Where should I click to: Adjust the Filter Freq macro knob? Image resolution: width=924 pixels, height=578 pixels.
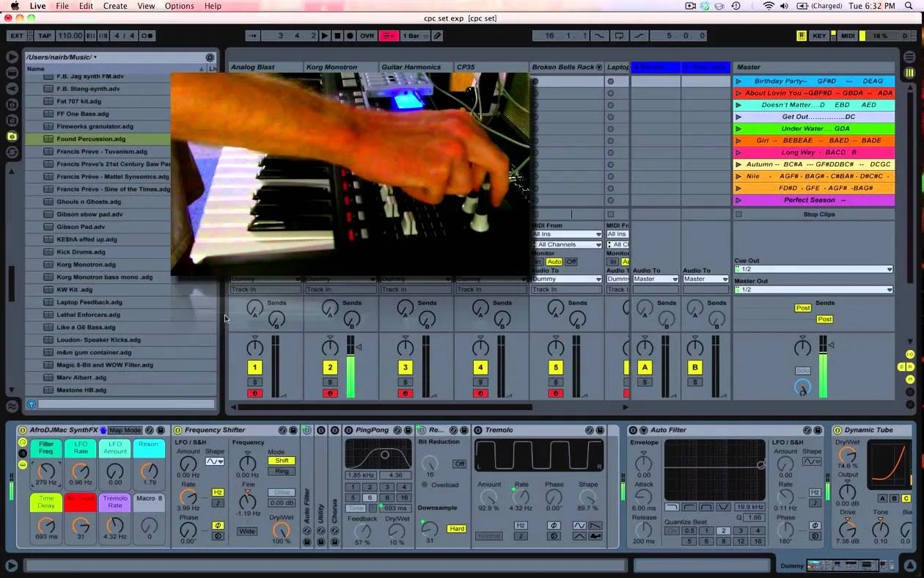coord(46,471)
